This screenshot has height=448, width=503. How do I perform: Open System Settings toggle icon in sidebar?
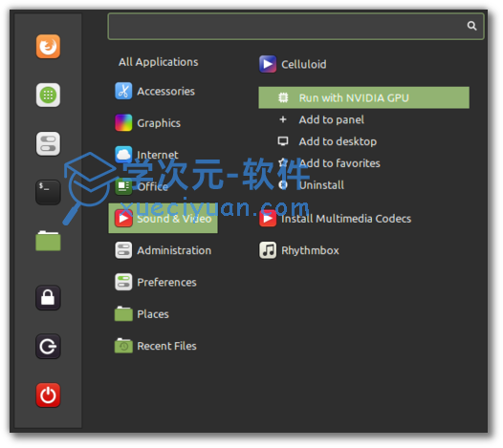[48, 143]
